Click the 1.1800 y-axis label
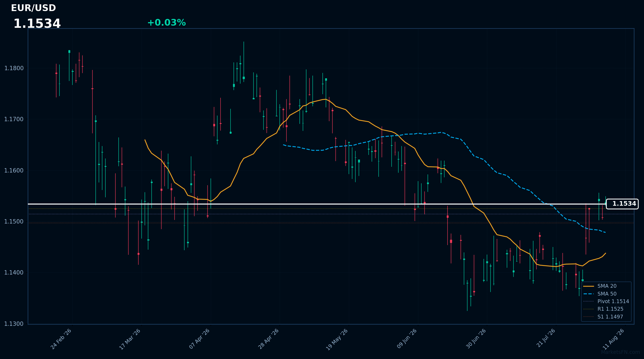 pyautogui.click(x=14, y=68)
